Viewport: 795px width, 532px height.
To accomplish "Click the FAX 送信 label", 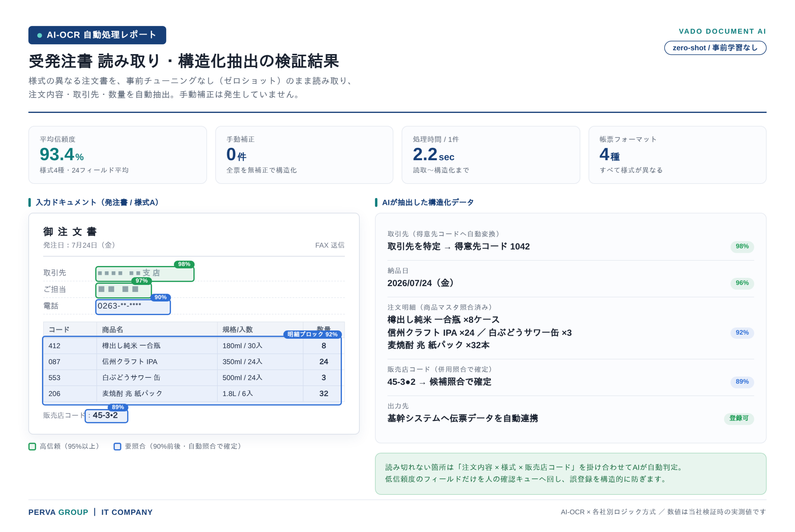I will [x=329, y=245].
